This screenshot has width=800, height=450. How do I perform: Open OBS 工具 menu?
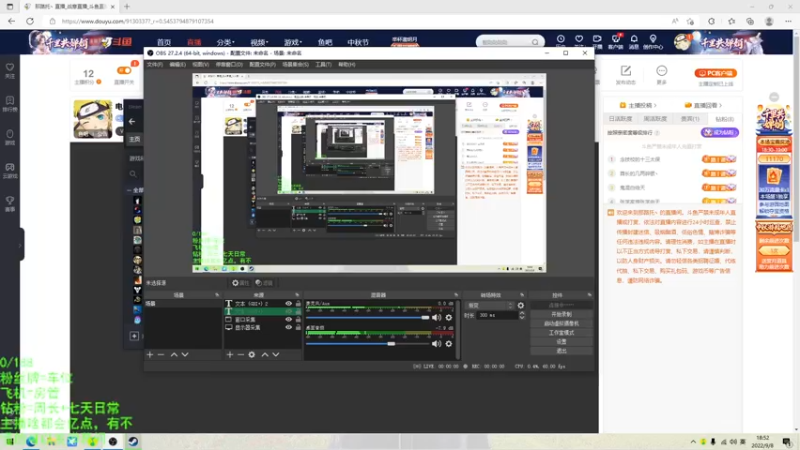click(x=323, y=65)
